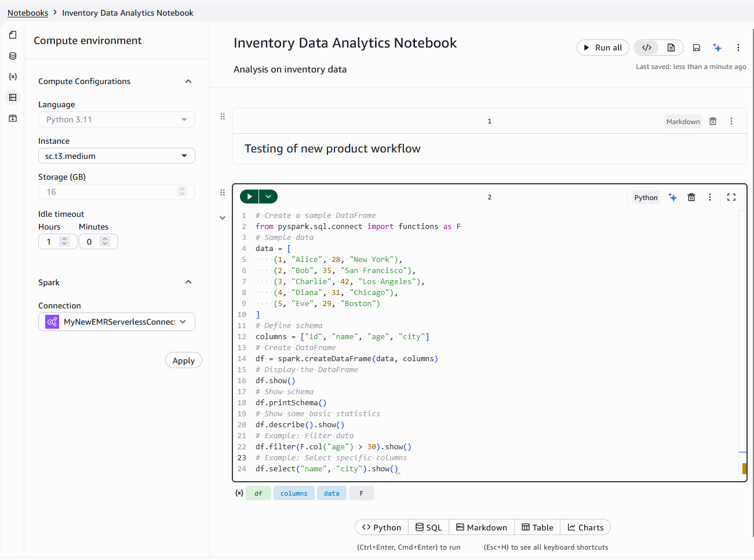
Task: Adjust the Storage stepper arrows
Action: pyautogui.click(x=182, y=191)
